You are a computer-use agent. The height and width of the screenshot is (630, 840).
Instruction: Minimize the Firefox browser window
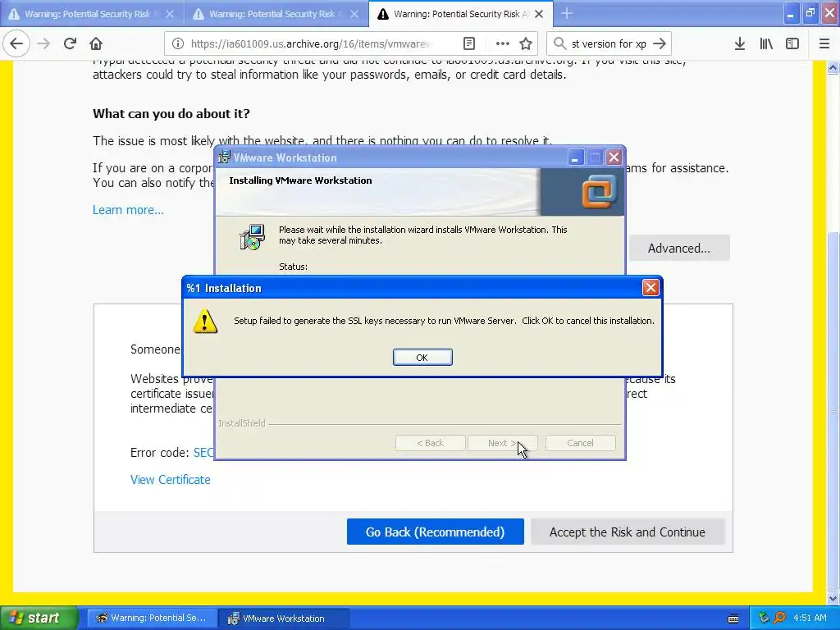coord(791,13)
